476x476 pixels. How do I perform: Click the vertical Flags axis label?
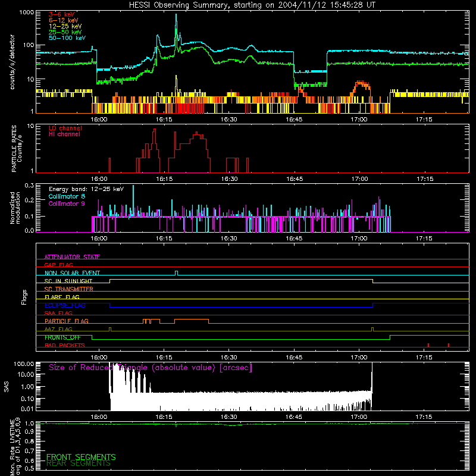click(x=24, y=297)
